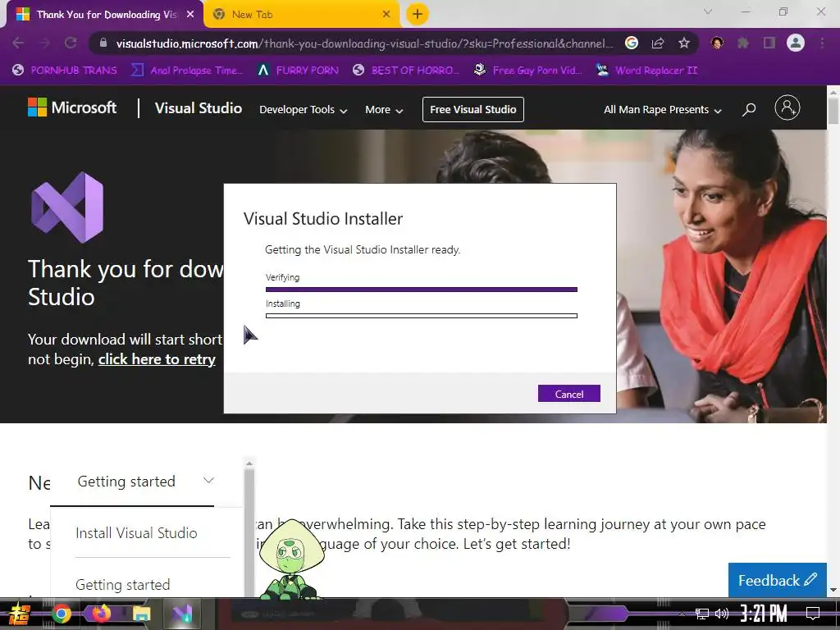
Task: Open the taskbar clock showing 3:21 PM
Action: (x=764, y=614)
